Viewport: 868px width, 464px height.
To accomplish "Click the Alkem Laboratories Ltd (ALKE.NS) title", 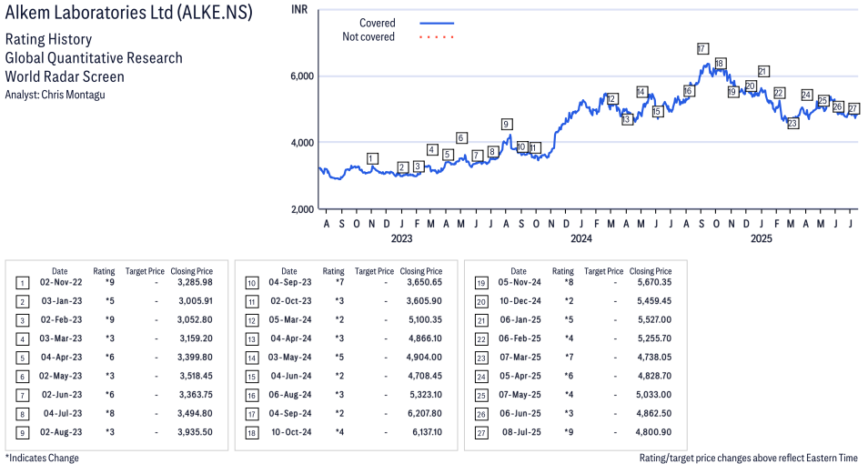I will click(x=128, y=12).
